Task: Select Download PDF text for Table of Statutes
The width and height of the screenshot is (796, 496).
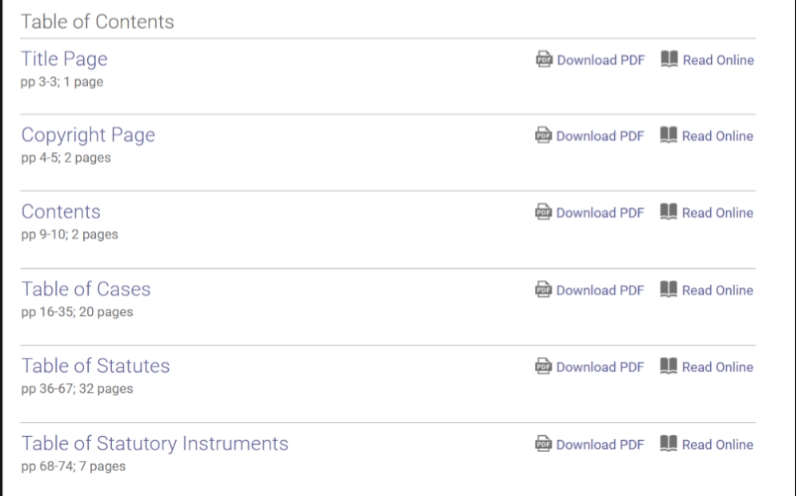Action: coord(600,367)
